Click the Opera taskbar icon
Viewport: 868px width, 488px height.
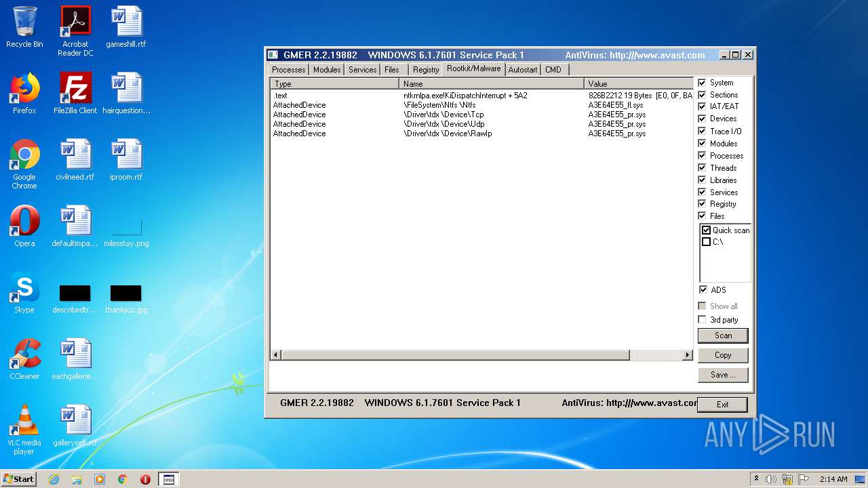(x=146, y=479)
